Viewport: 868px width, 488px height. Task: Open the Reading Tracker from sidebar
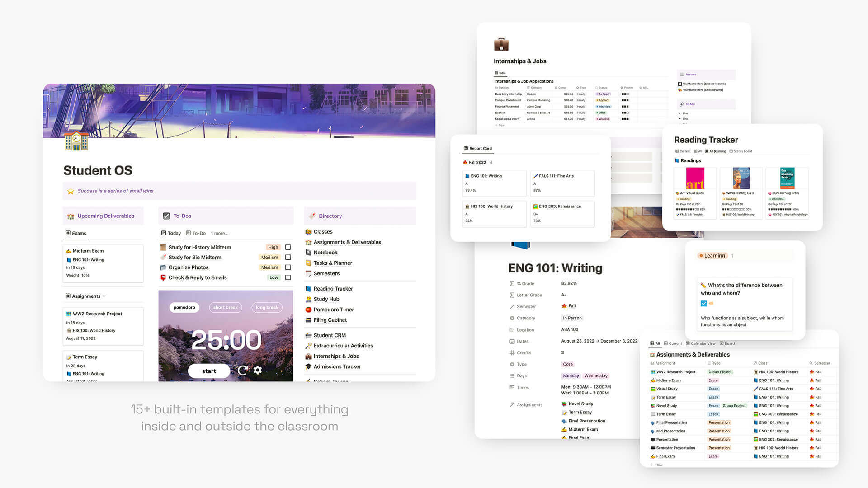(x=334, y=288)
